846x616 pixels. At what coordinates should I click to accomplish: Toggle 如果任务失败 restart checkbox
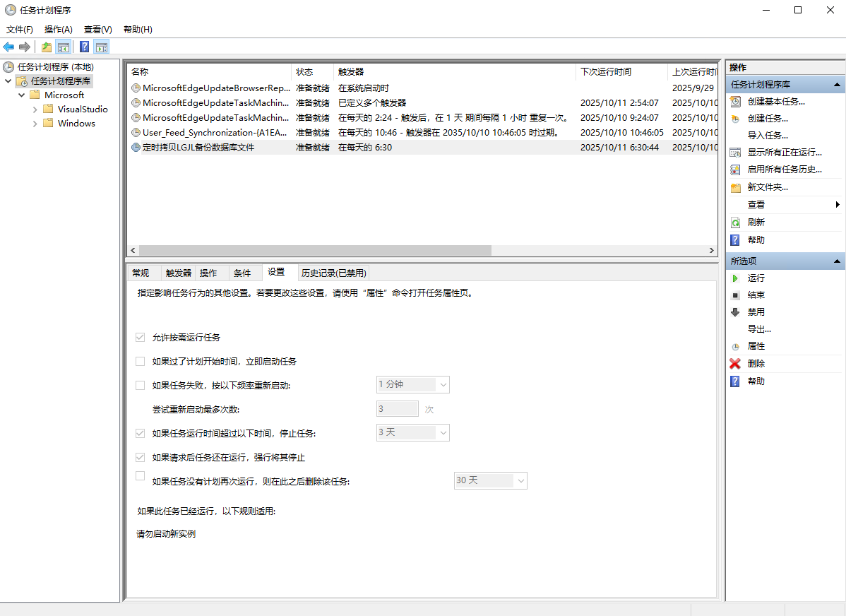coord(141,386)
